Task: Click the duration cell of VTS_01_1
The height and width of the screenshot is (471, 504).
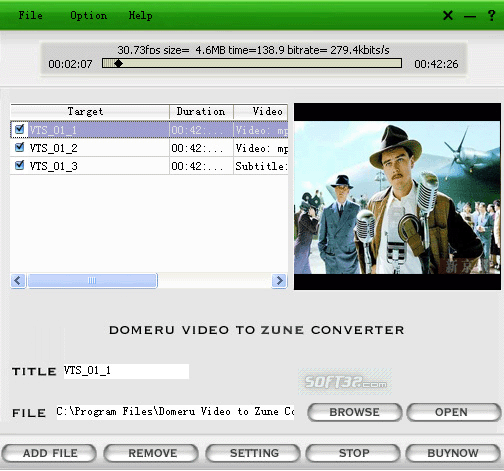Action: tap(201, 130)
